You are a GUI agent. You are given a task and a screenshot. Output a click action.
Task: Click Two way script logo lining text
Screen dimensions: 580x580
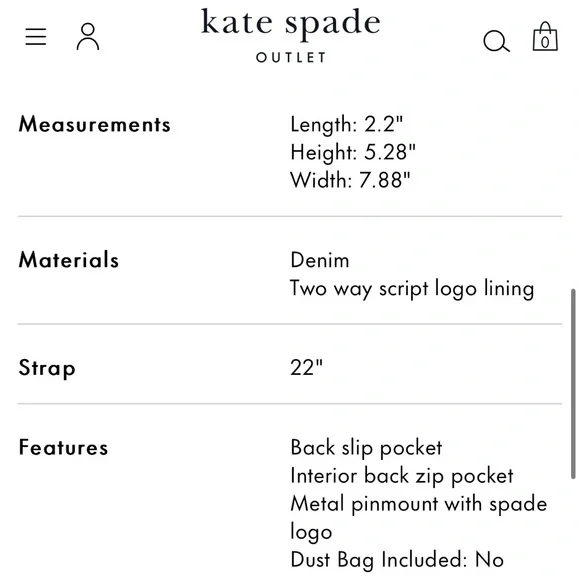[x=412, y=289]
